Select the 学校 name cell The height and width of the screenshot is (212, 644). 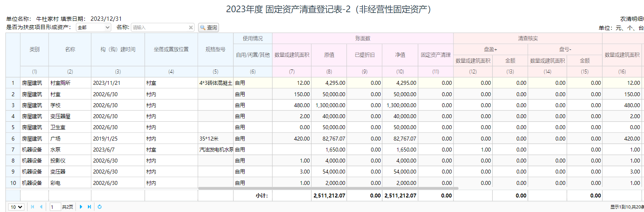70,105
